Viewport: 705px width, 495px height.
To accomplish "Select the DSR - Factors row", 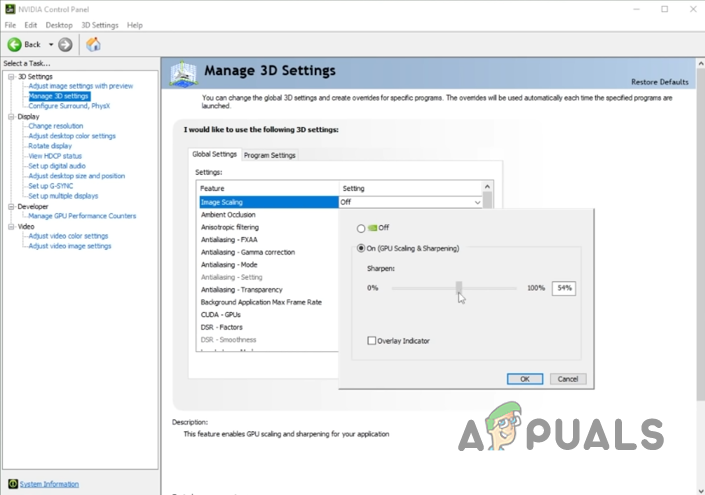I will tap(268, 327).
